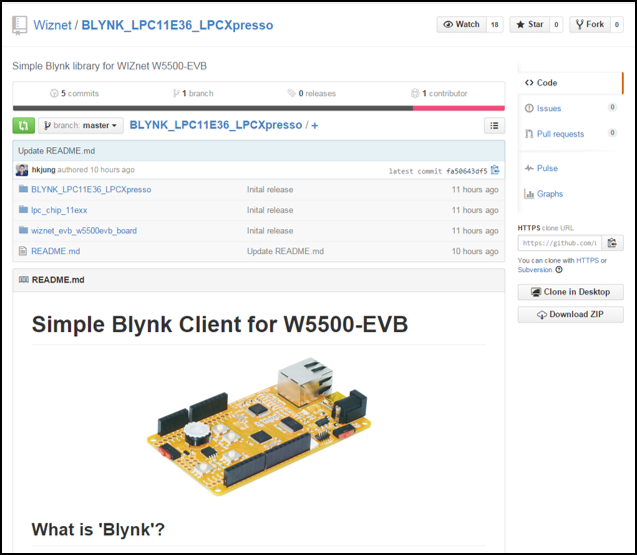View the 1 contributor page

click(x=439, y=93)
